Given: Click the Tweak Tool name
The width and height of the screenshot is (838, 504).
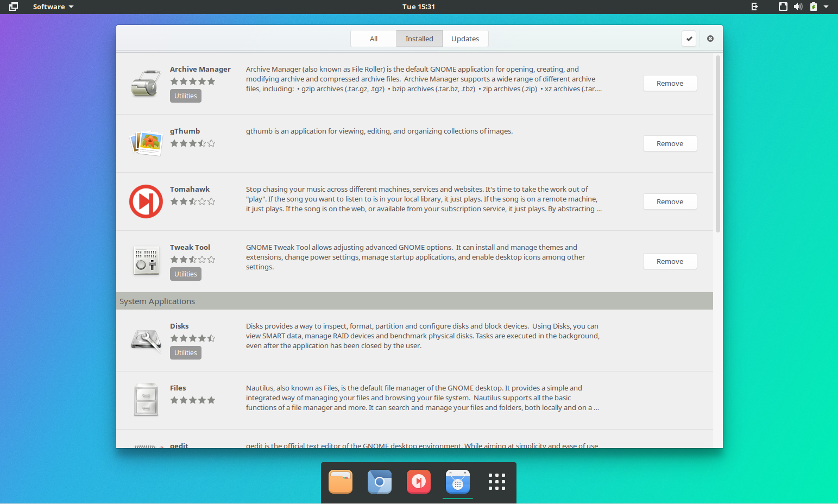Looking at the screenshot, I should tap(190, 247).
